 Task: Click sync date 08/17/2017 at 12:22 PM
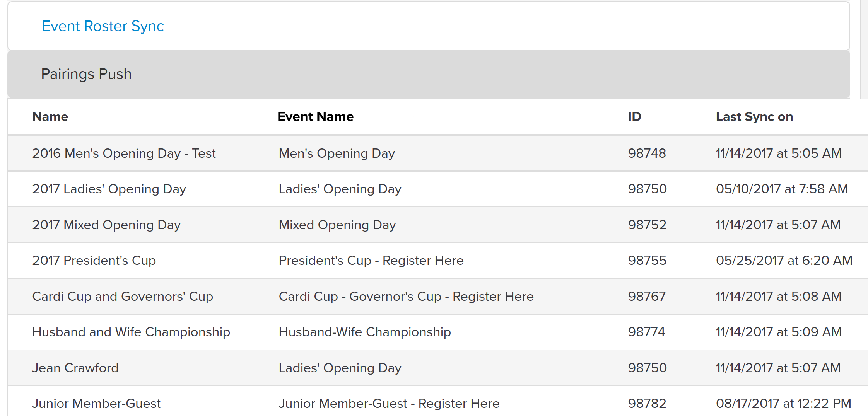coord(784,404)
